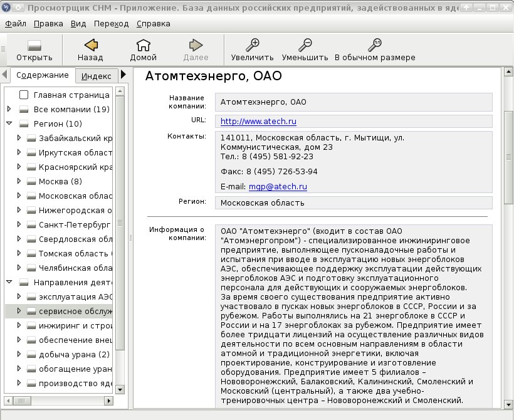514x420 pixels.
Task: Collapse the Регион (10) tree node
Action: click(x=9, y=123)
